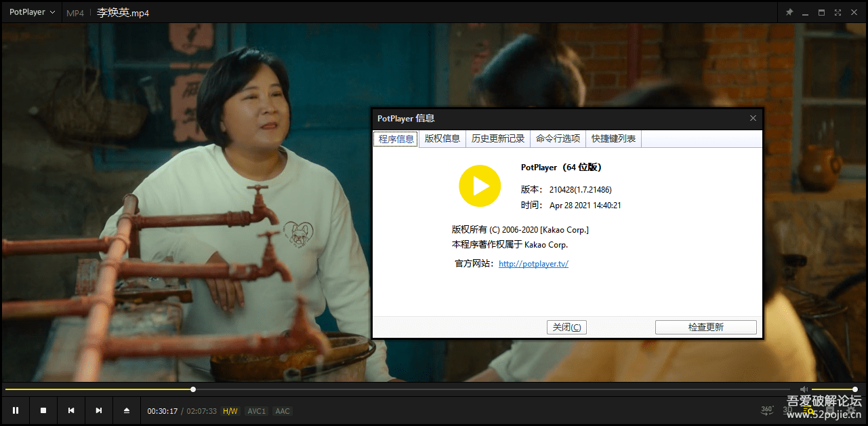Skip to the next file
868x426 pixels.
click(x=98, y=410)
